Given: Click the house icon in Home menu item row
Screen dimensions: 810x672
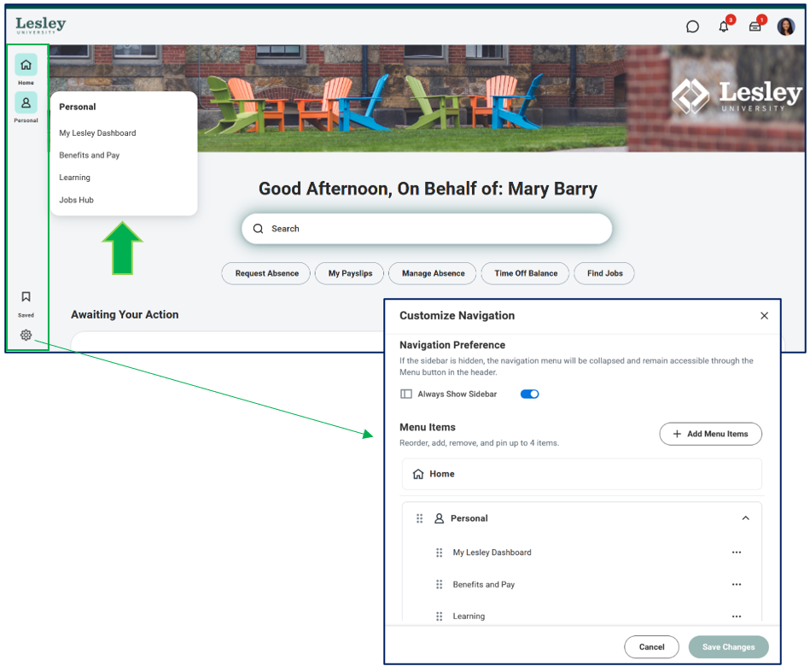Looking at the screenshot, I should coord(418,474).
